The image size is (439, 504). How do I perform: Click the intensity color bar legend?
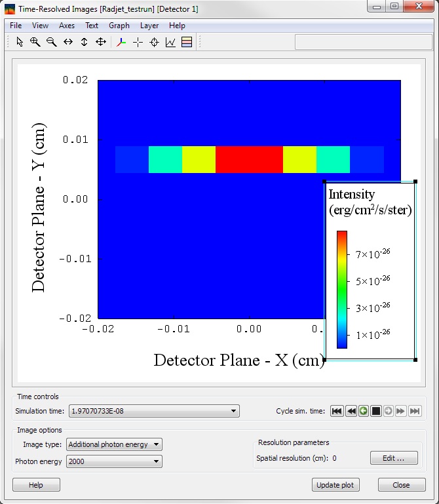point(342,289)
